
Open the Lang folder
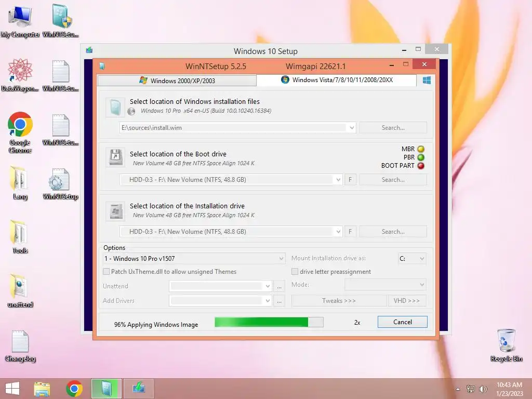pyautogui.click(x=20, y=183)
